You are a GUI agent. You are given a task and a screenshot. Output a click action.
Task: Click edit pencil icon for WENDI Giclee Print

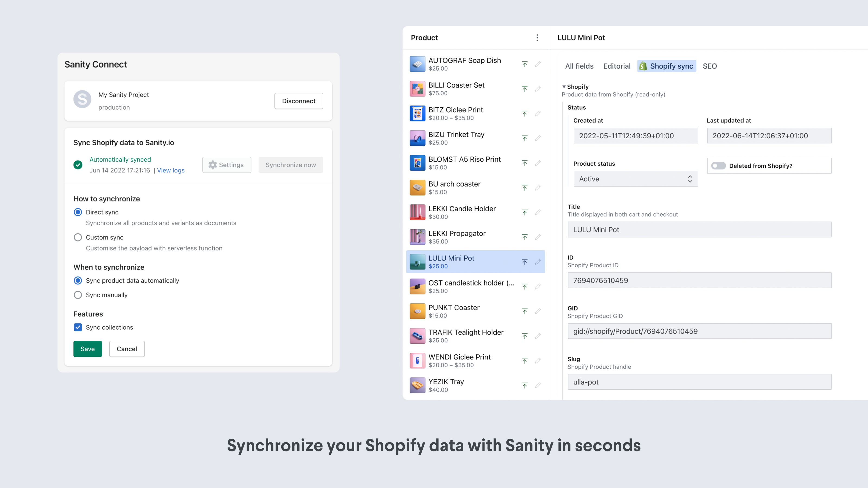(538, 361)
